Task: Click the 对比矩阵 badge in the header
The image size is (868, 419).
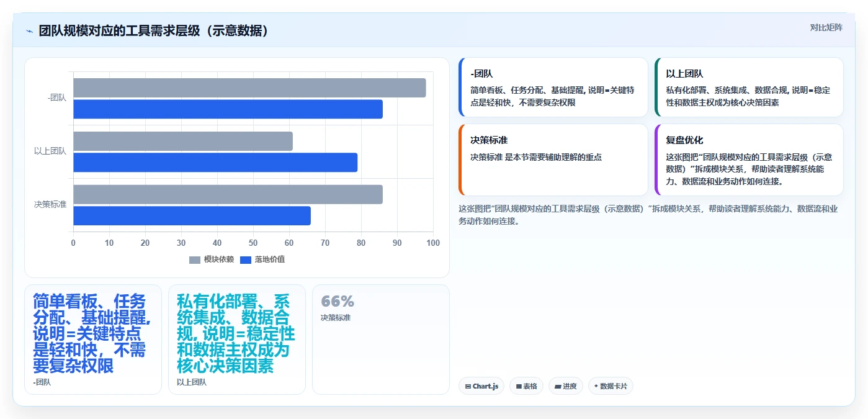Action: [826, 27]
